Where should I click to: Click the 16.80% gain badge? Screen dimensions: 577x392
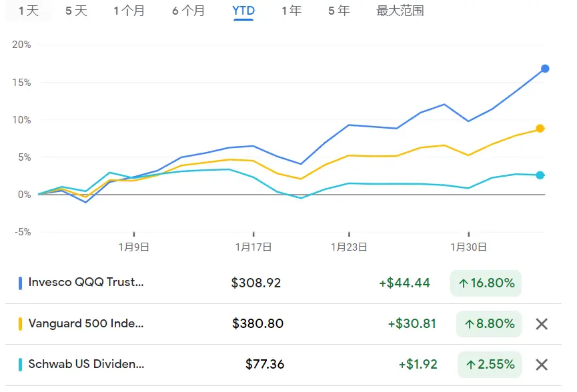tap(486, 283)
